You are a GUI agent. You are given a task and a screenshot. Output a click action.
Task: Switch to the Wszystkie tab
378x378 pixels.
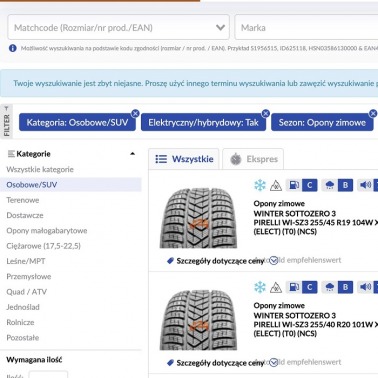click(x=184, y=159)
